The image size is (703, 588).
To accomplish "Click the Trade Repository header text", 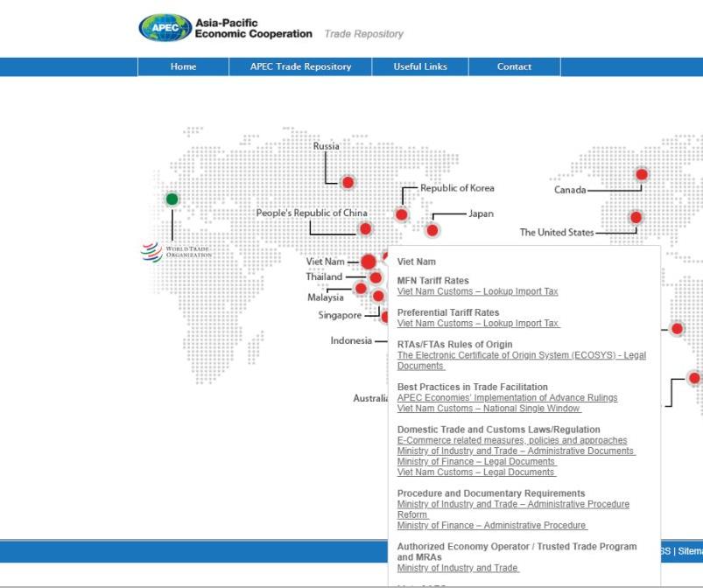I will 364,34.
